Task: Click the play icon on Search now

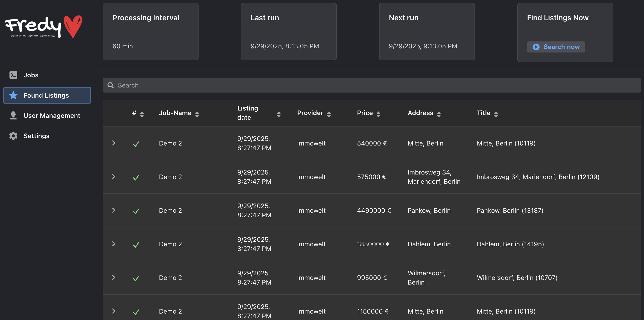Action: pos(536,47)
